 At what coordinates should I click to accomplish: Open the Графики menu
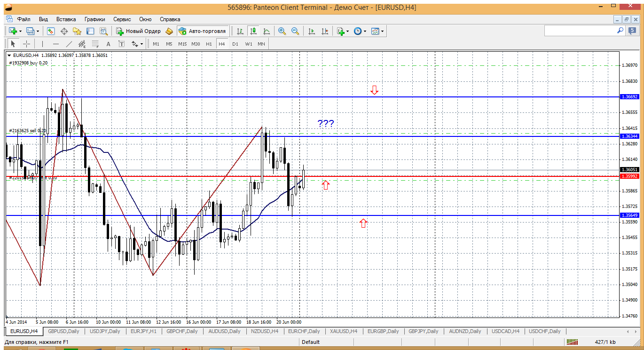point(95,19)
